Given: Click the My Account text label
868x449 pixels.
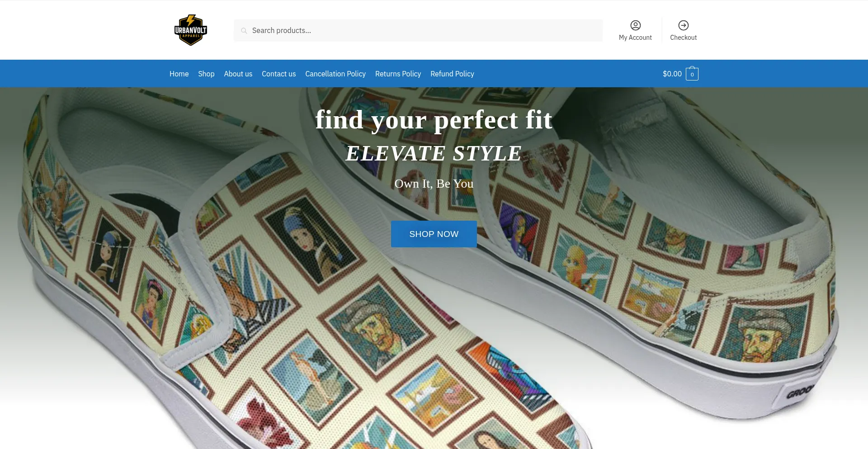Looking at the screenshot, I should [635, 38].
